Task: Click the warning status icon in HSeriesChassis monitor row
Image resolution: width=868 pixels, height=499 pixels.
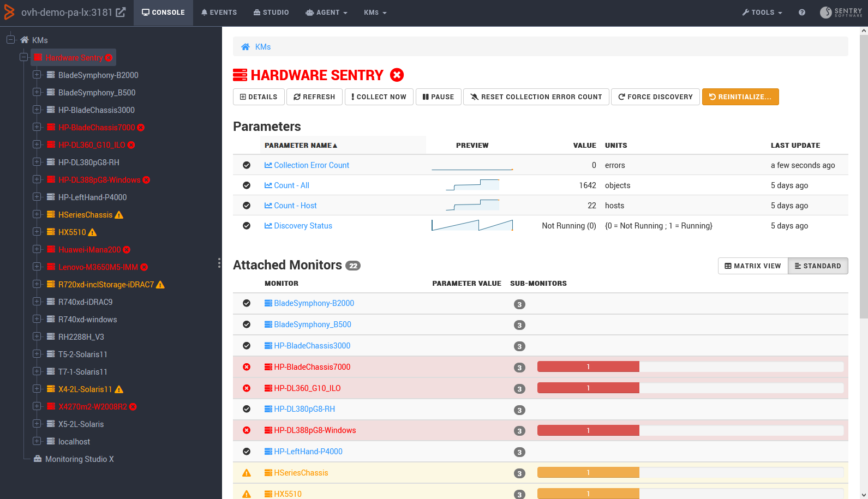Action: click(247, 473)
